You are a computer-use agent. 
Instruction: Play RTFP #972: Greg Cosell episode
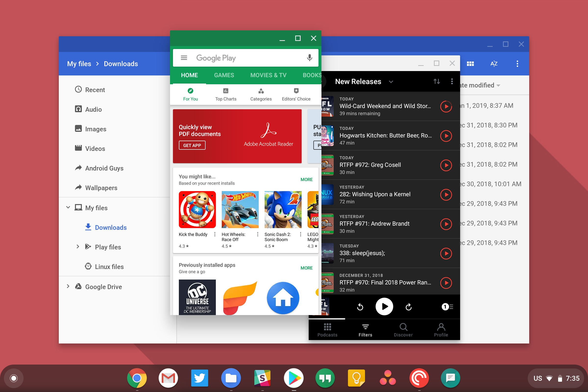tap(446, 165)
